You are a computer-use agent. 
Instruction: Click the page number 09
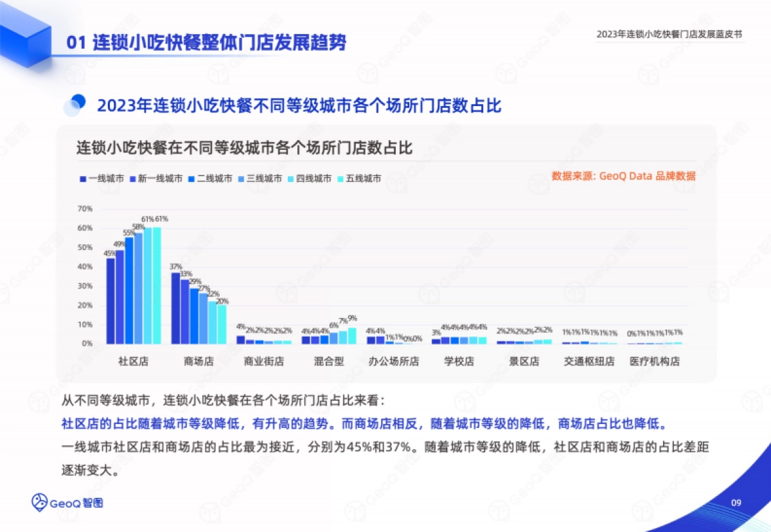point(736,502)
